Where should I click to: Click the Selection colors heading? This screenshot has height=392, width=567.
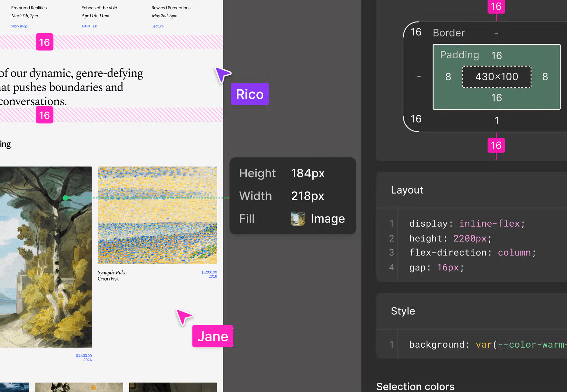[x=415, y=386]
